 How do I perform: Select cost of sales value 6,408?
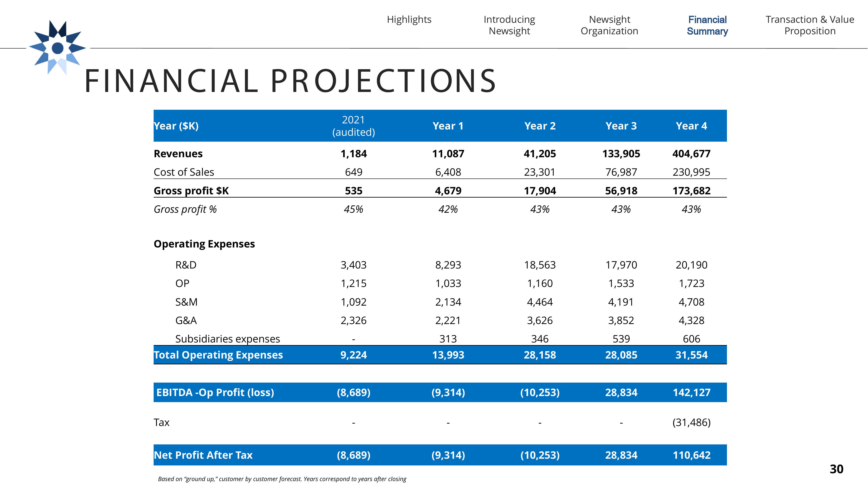(x=448, y=172)
